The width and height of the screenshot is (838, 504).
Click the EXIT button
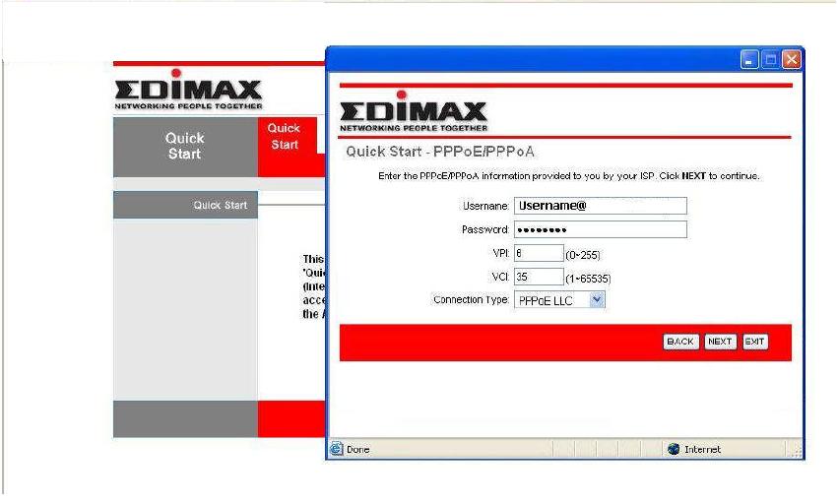click(x=754, y=342)
